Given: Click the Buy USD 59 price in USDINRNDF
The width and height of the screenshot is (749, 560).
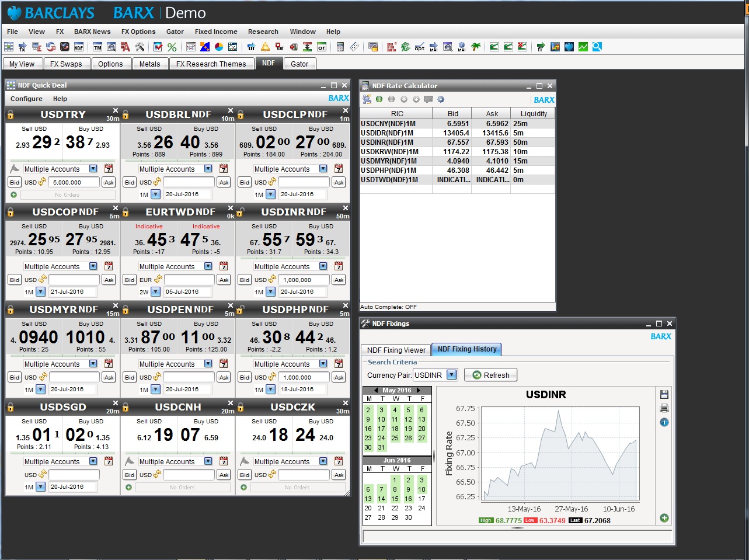Looking at the screenshot, I should (x=305, y=239).
